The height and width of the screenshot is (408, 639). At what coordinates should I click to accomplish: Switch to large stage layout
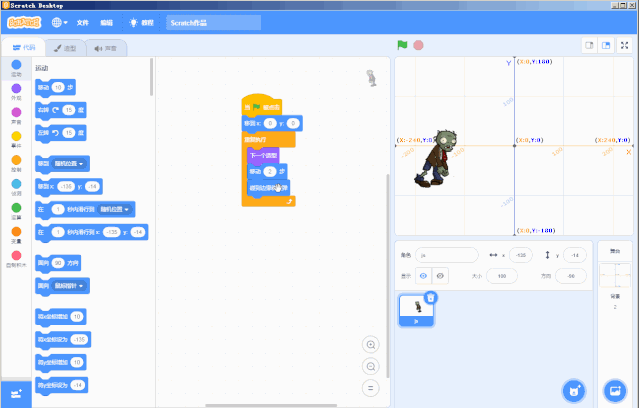606,45
